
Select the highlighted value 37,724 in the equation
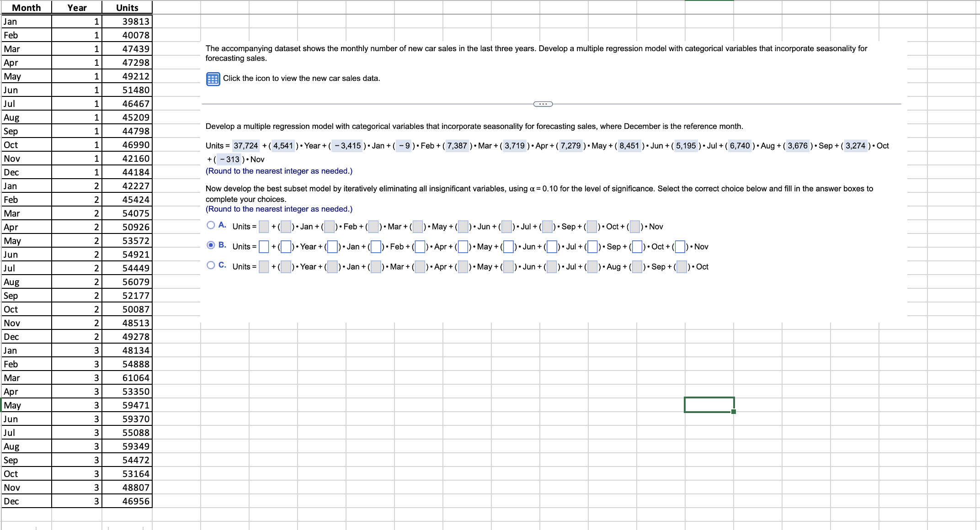tap(245, 146)
